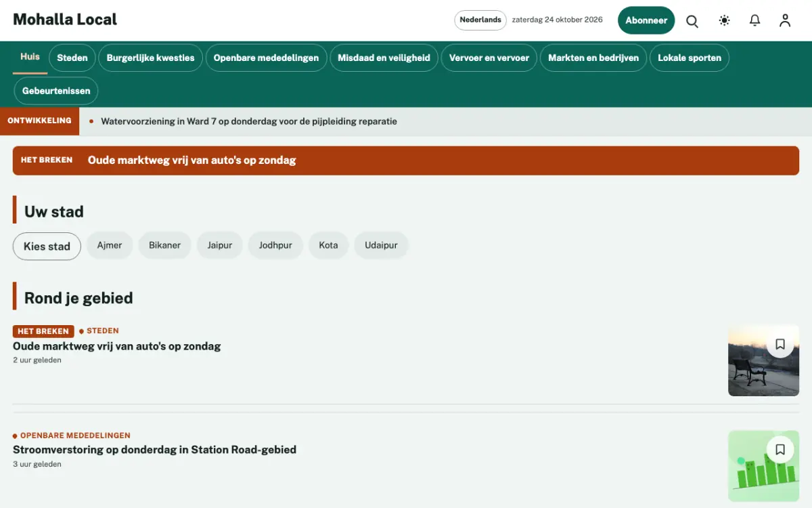Open Stroomverstoring op donderdag article headline
This screenshot has height=508, width=812.
pos(154,450)
